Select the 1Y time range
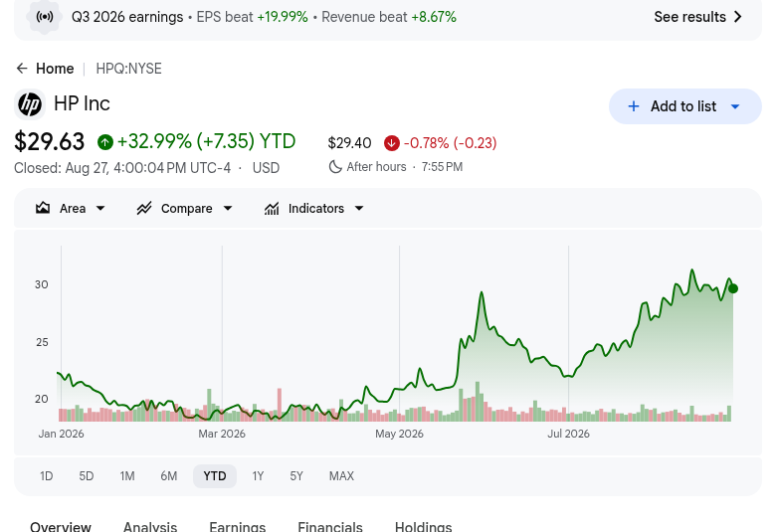This screenshot has width=776, height=532. point(258,476)
